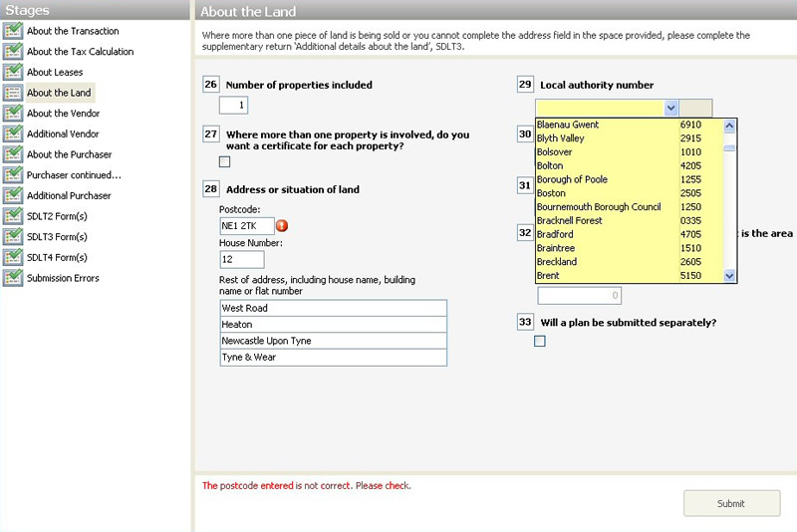Open the About the Vendor stage

coord(63,114)
